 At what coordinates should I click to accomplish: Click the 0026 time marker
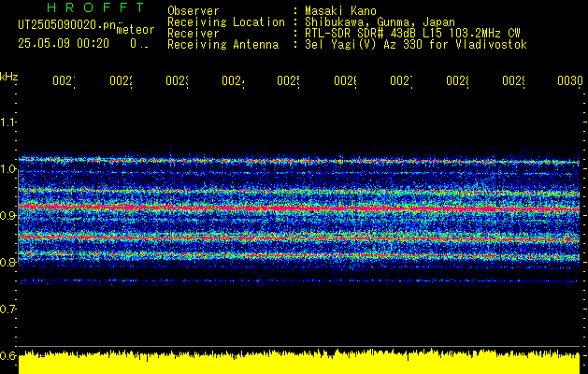coord(345,80)
